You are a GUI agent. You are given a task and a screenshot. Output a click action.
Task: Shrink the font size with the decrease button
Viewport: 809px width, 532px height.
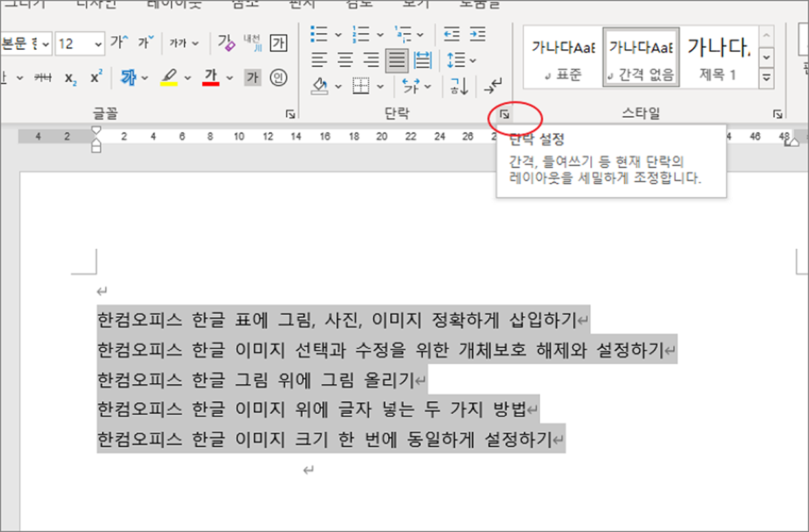[x=146, y=43]
